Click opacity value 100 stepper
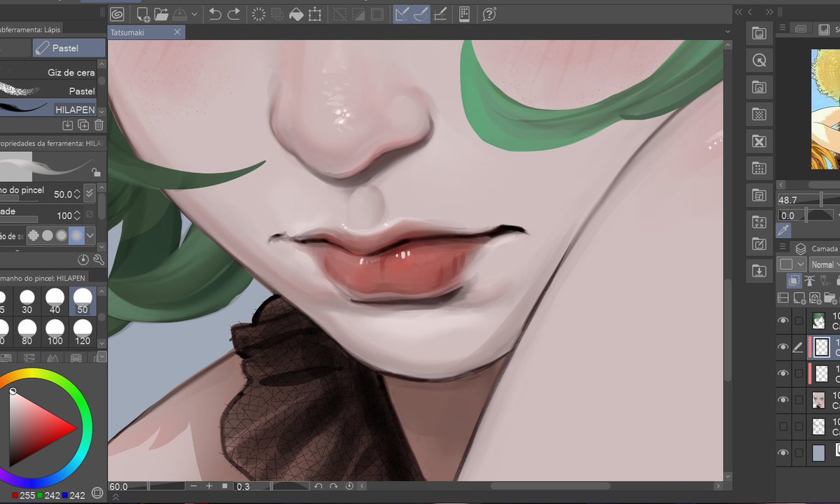Viewport: 840px width, 504px height. click(x=77, y=216)
